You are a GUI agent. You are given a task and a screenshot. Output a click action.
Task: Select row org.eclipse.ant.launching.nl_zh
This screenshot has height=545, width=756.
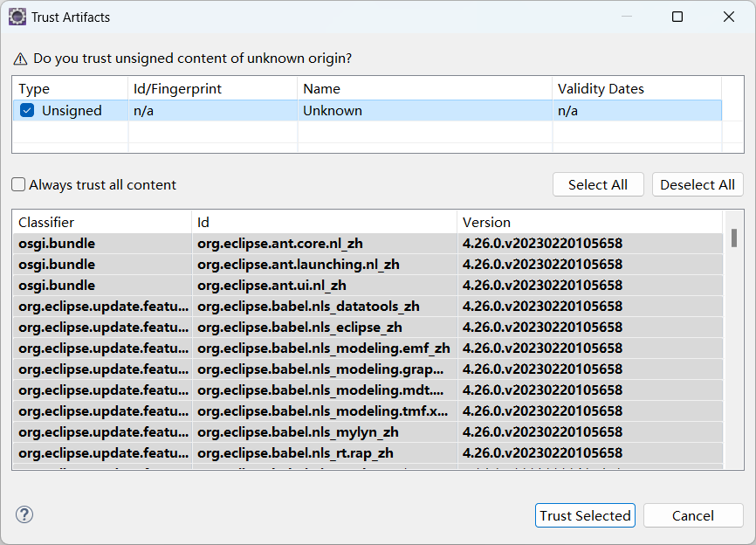pos(368,265)
